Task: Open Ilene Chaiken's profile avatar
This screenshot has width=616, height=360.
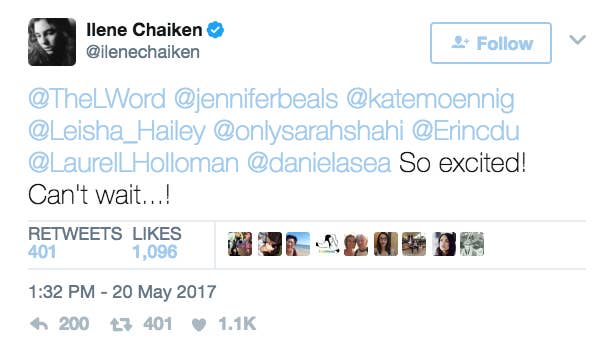Action: 52,42
